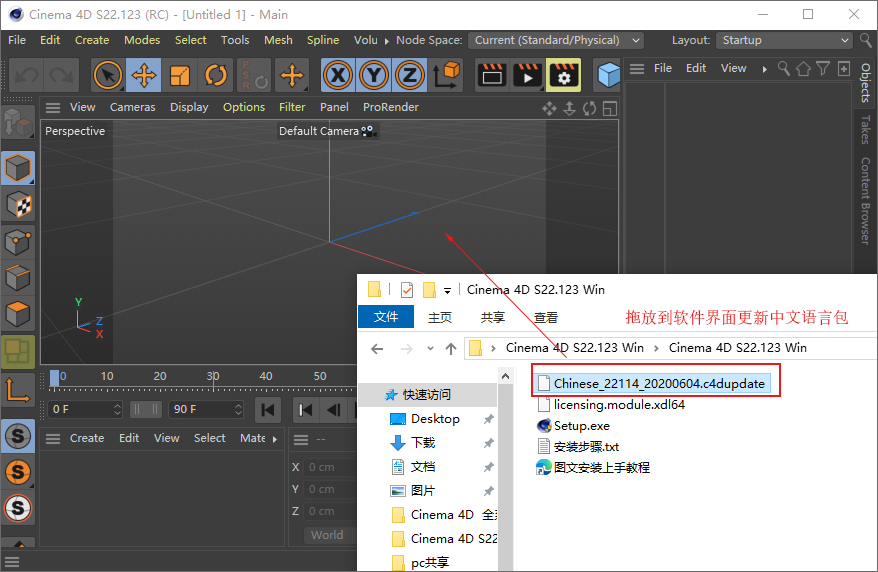This screenshot has height=572, width=878.
Task: Open Edit Render Settings clapperboard icon
Action: coord(564,75)
